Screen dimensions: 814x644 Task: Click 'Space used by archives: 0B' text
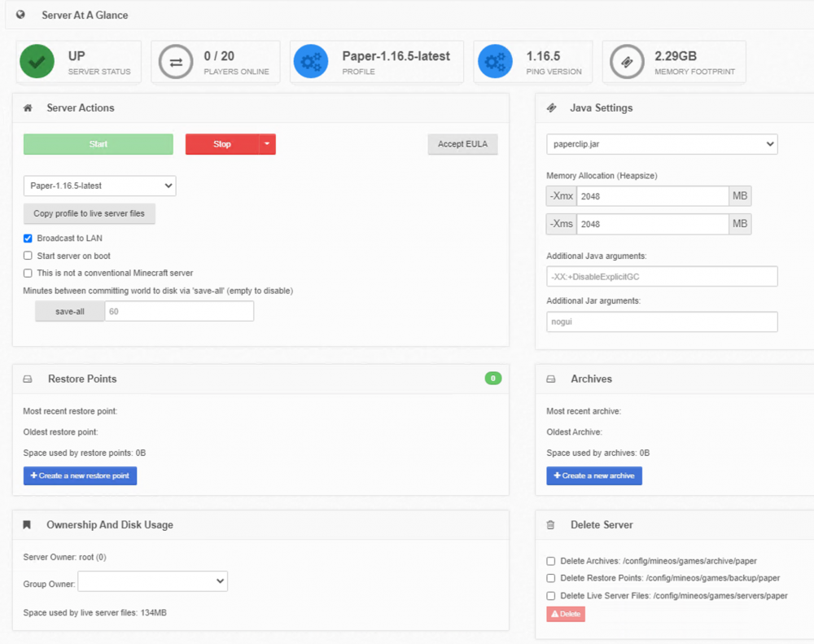click(x=598, y=453)
